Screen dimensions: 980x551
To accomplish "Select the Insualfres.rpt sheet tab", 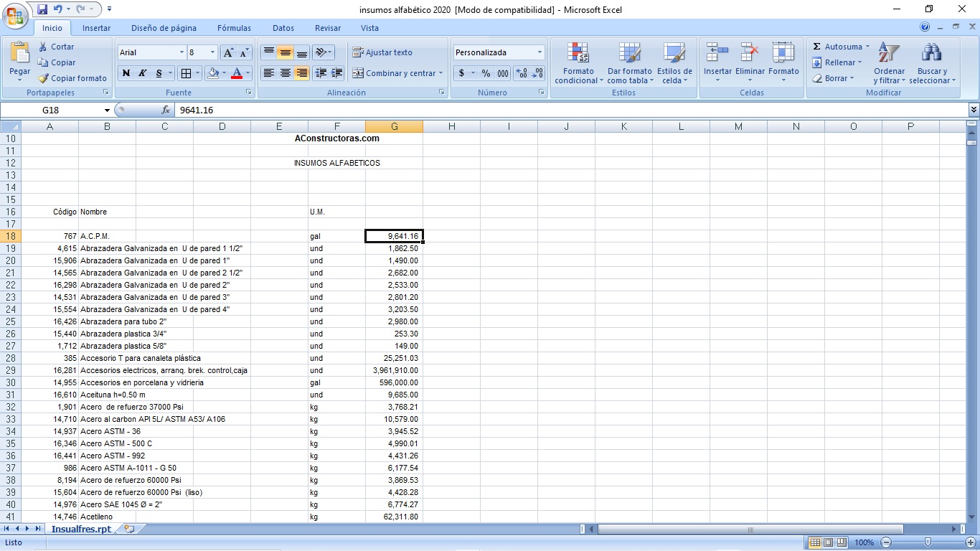I will 81,529.
